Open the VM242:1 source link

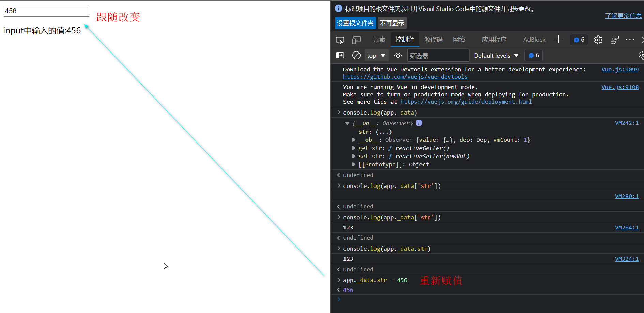pos(627,123)
